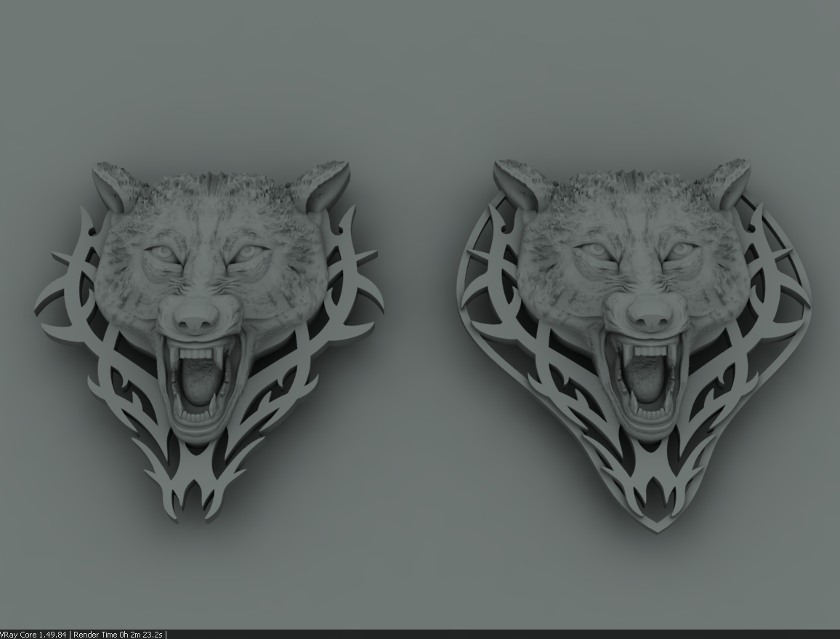Select the right wolf's left ear
This screenshot has width=840, height=639.
click(515, 184)
